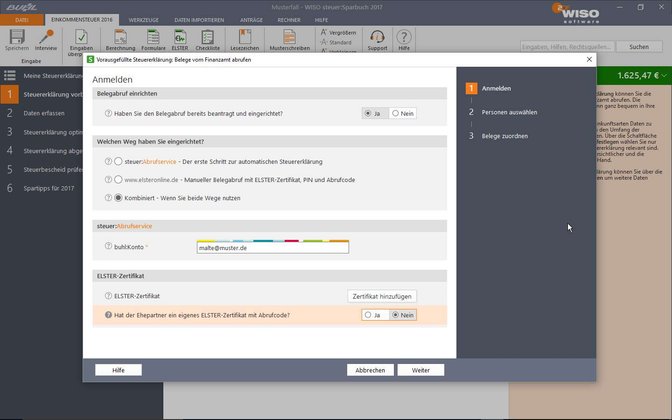Click help icon beside Kombiniert option
The width and height of the screenshot is (672, 420).
[x=108, y=198]
